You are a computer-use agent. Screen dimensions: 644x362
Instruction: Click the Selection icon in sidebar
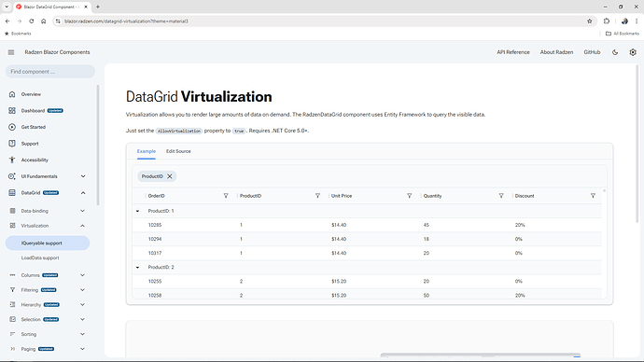[12, 319]
